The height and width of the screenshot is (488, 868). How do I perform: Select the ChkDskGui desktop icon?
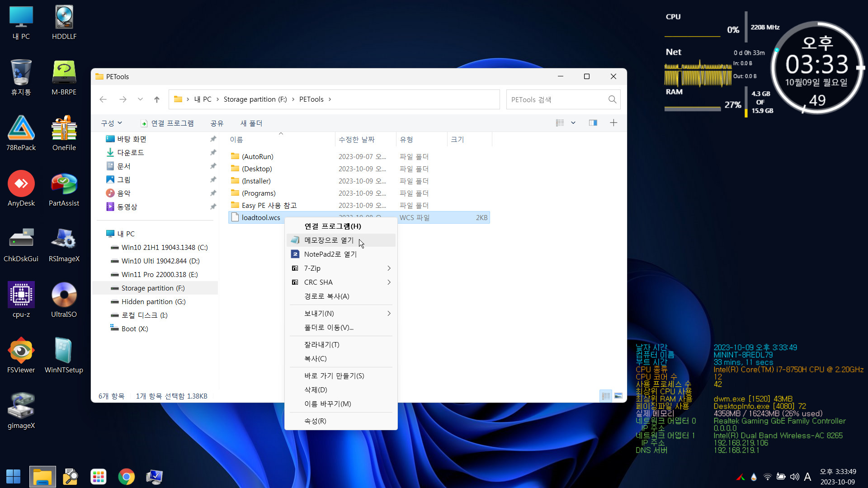click(21, 245)
